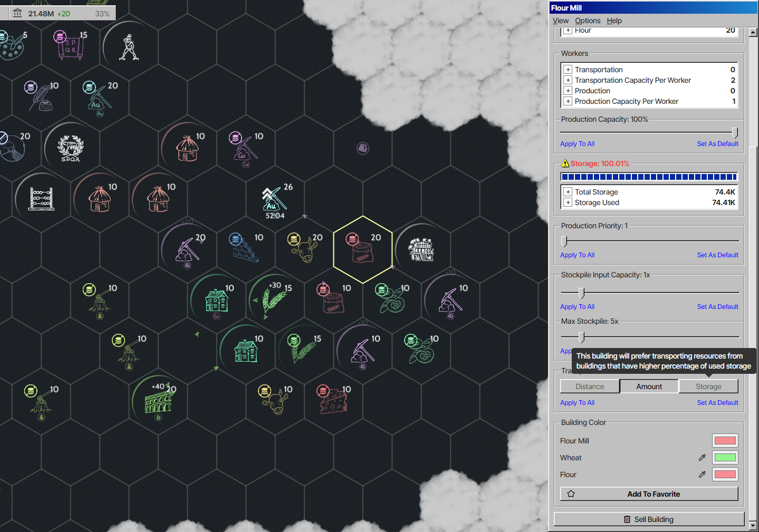Adjust the Production Priority slider handle
This screenshot has width=759, height=532.
[564, 241]
